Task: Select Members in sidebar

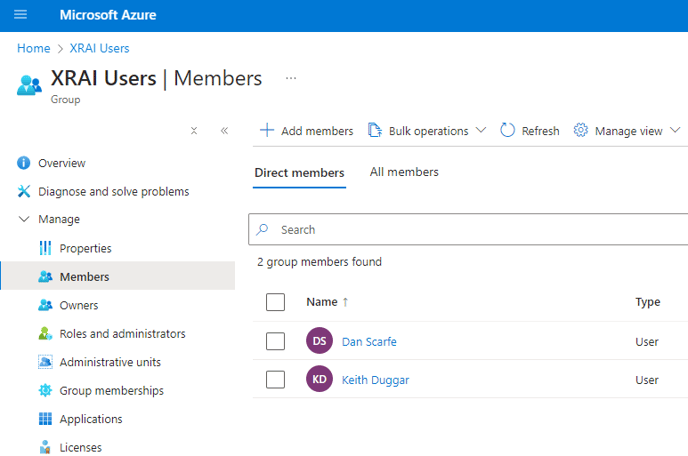Action: tap(84, 277)
